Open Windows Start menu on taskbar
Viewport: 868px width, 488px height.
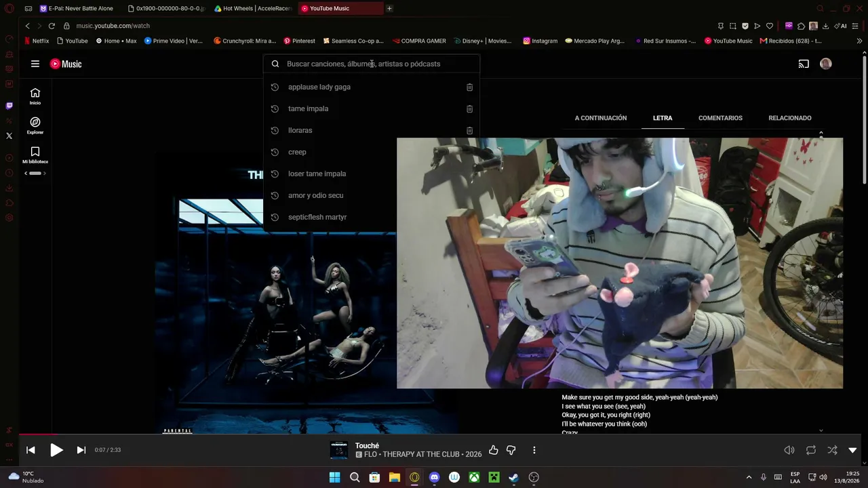click(x=334, y=477)
